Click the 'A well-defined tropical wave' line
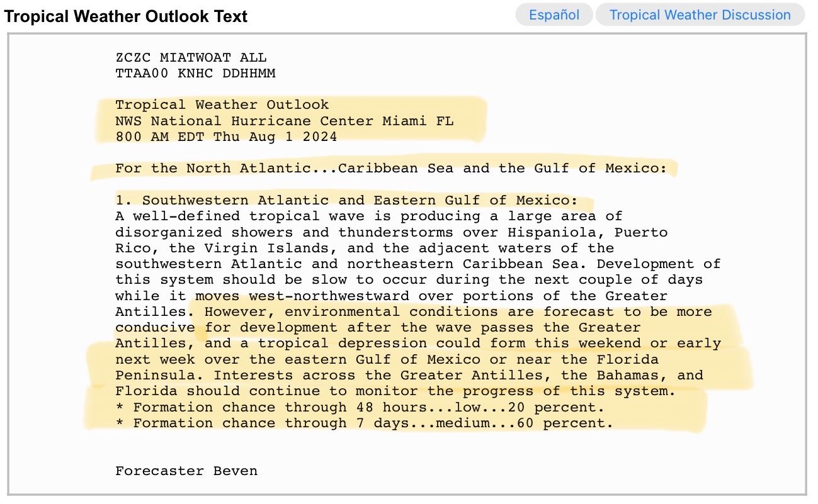The image size is (818, 504). 368,216
